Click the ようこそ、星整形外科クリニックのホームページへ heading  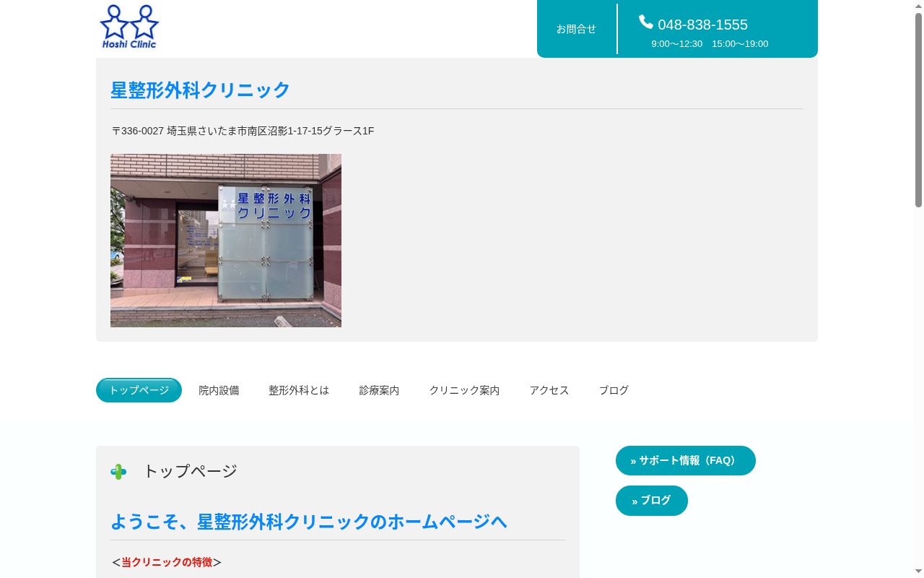[x=309, y=522]
